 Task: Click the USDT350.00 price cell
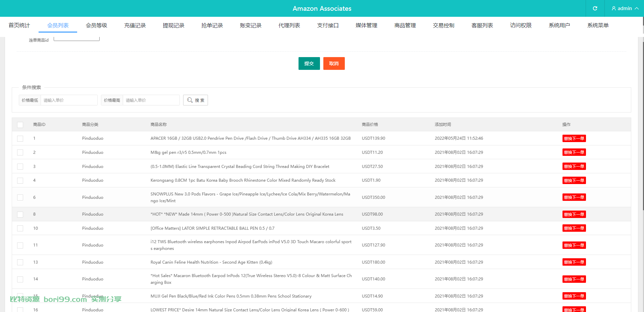(373, 197)
